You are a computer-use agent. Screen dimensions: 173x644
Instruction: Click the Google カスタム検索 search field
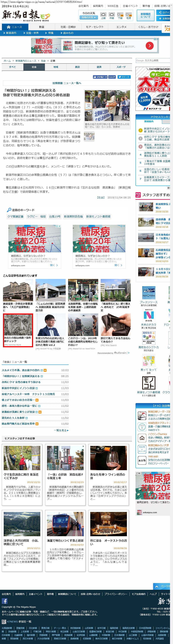(153, 61)
